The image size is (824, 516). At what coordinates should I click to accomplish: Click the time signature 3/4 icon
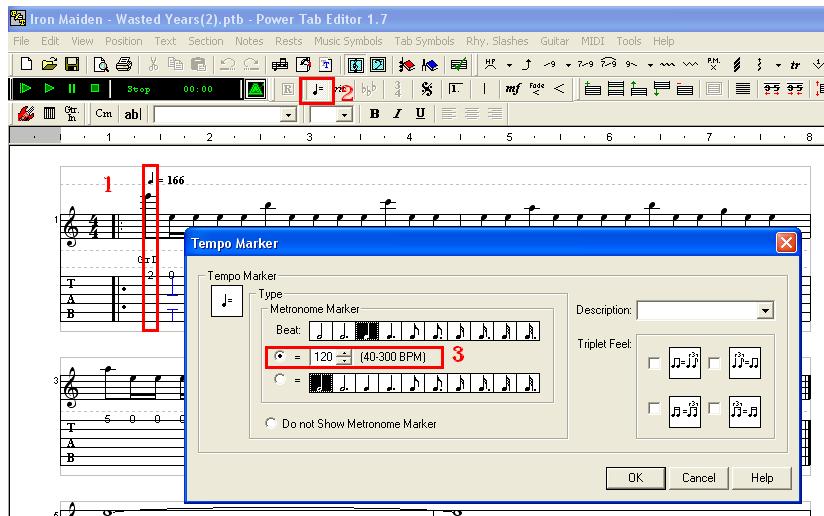pos(397,89)
